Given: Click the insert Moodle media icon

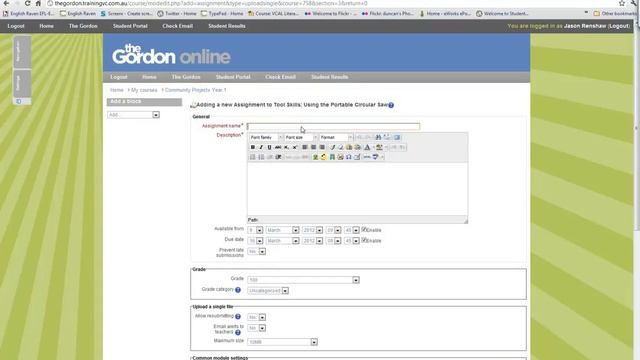Looking at the screenshot, I should point(332,157).
